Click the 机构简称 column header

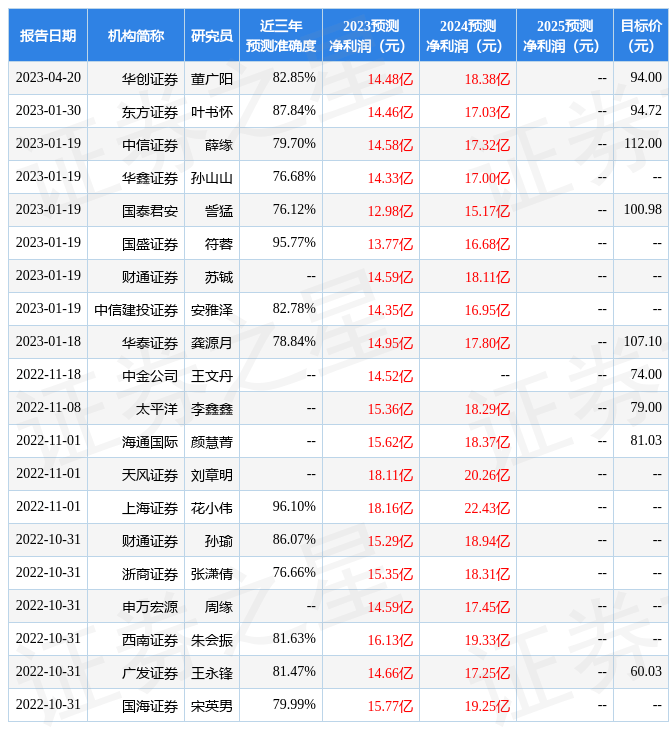point(136,35)
